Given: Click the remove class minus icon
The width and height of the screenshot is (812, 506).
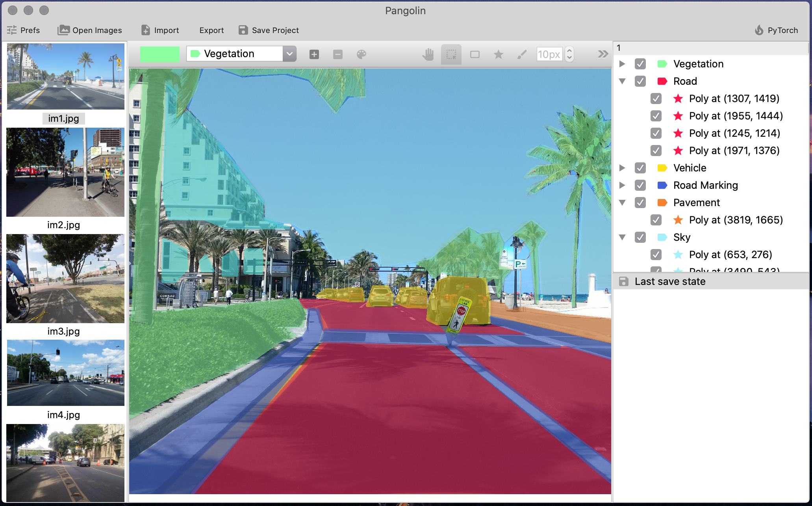Looking at the screenshot, I should click(x=338, y=54).
